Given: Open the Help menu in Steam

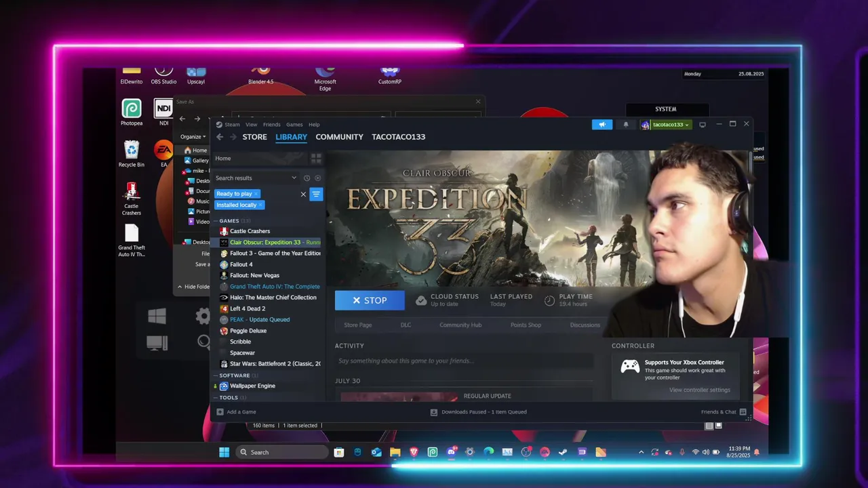Looking at the screenshot, I should (x=314, y=125).
